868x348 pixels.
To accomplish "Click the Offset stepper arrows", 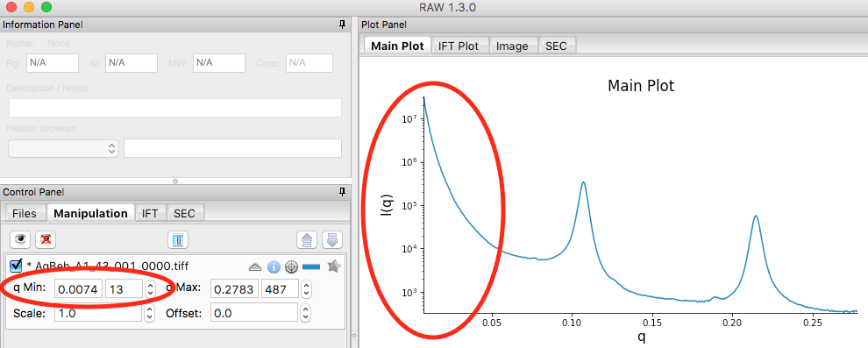I will [305, 313].
